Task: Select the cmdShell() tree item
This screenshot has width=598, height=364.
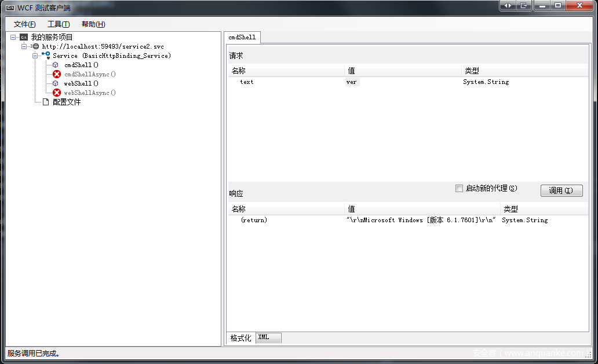Action: click(81, 65)
